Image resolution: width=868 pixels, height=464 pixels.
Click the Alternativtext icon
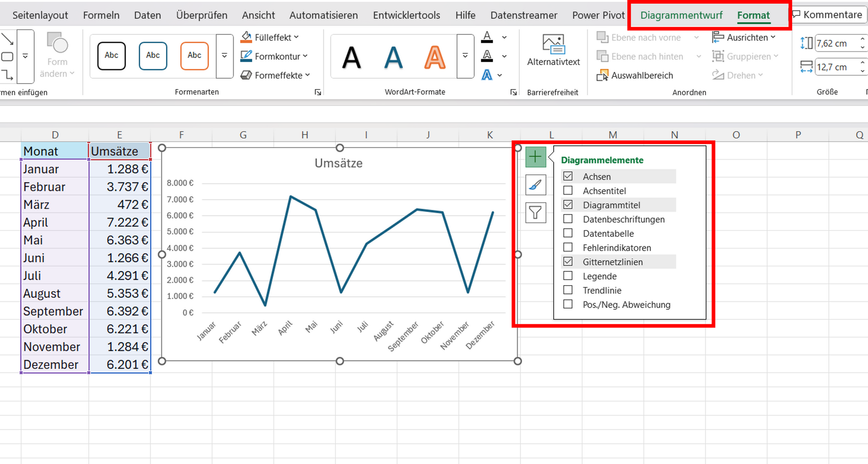click(x=553, y=45)
